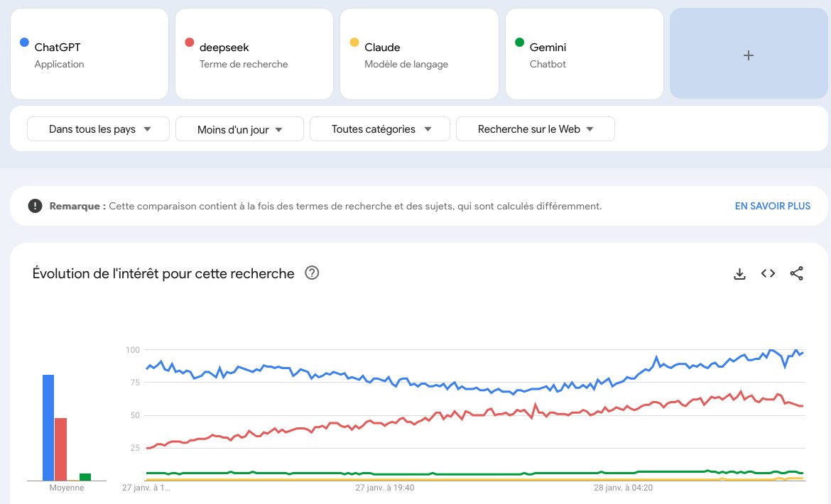Click the Application subtitle under ChatGPT
This screenshot has width=831, height=504.
[60, 64]
